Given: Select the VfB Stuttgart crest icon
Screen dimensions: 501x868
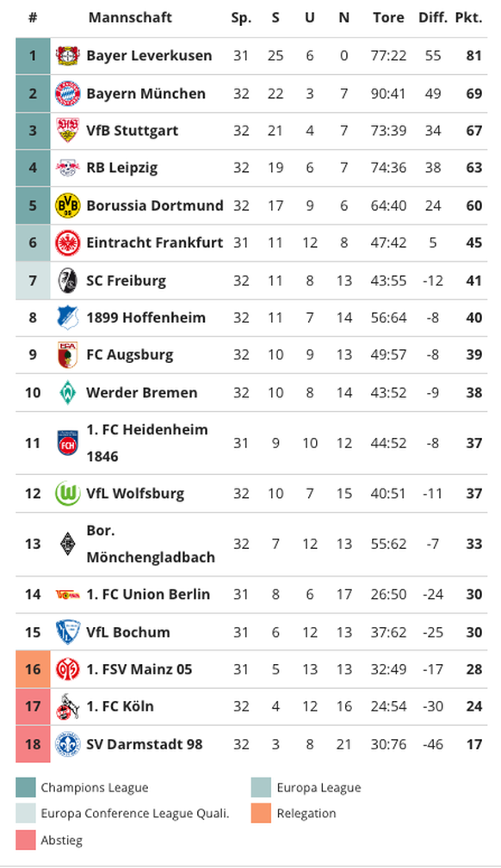Looking at the screenshot, I should [68, 131].
